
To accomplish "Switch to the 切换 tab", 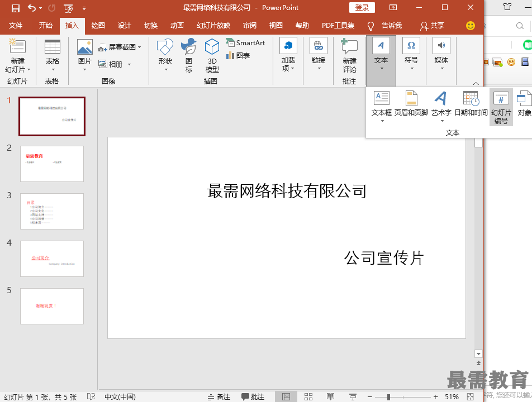I will [151, 26].
